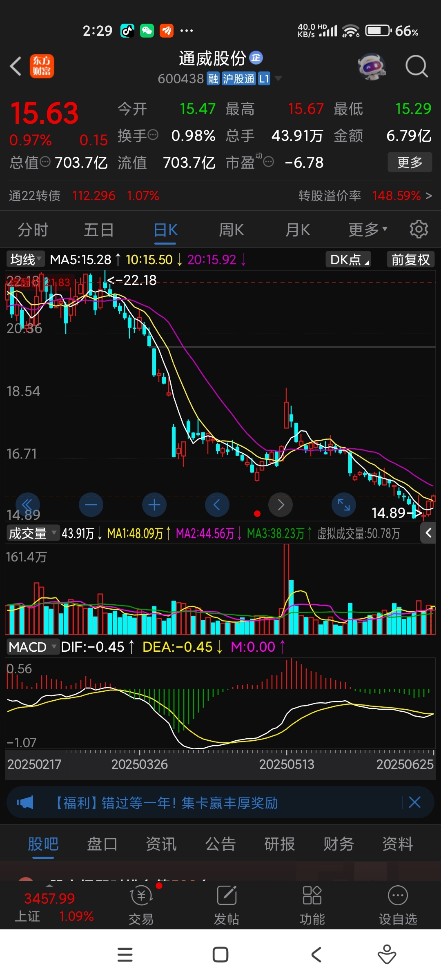Tap the MA5:15.28 value label
This screenshot has height=980, width=441.
coord(80,259)
